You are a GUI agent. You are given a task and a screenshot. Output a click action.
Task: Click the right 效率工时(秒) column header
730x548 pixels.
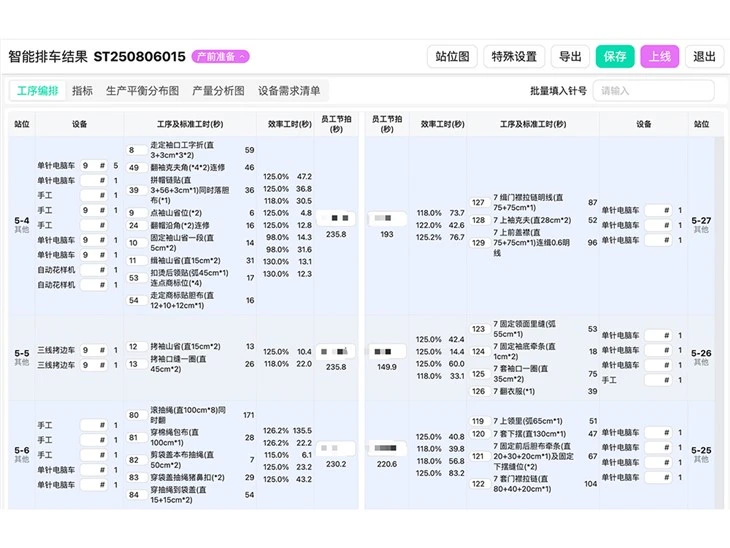point(442,124)
